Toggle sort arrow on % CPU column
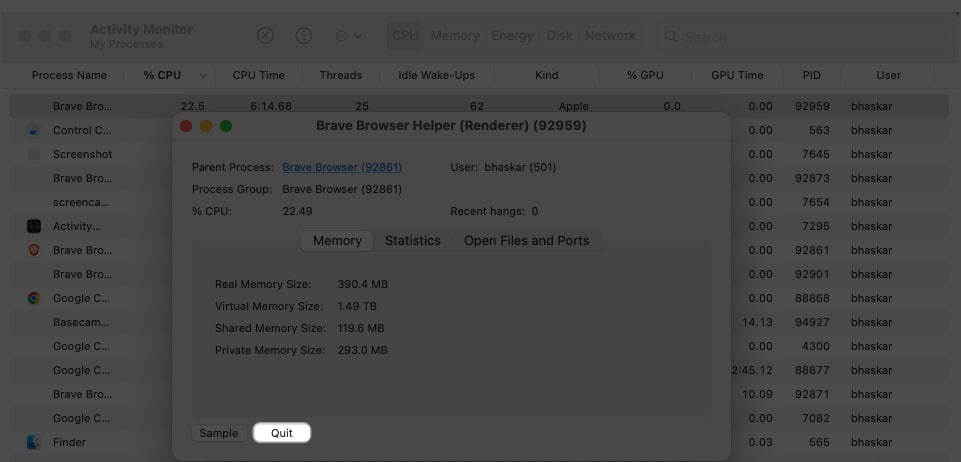 pos(203,76)
